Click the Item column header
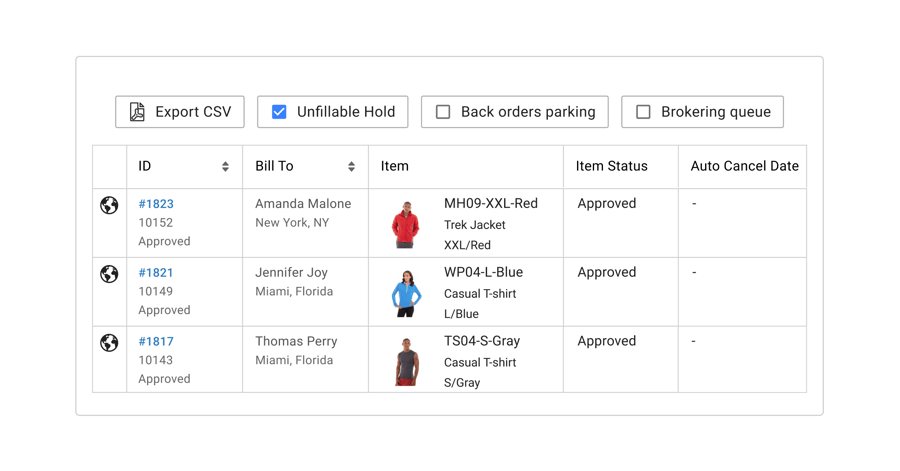Image resolution: width=900 pixels, height=471 pixels. pyautogui.click(x=395, y=167)
